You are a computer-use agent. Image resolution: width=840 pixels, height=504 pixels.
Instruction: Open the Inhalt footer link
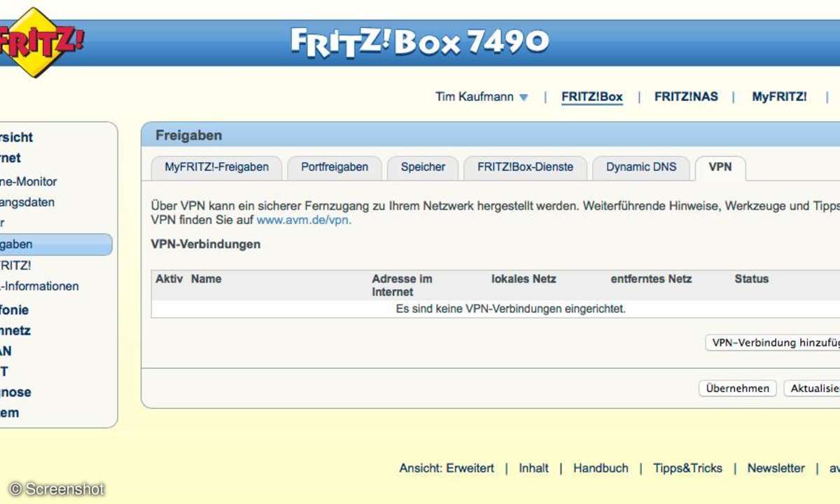(533, 468)
